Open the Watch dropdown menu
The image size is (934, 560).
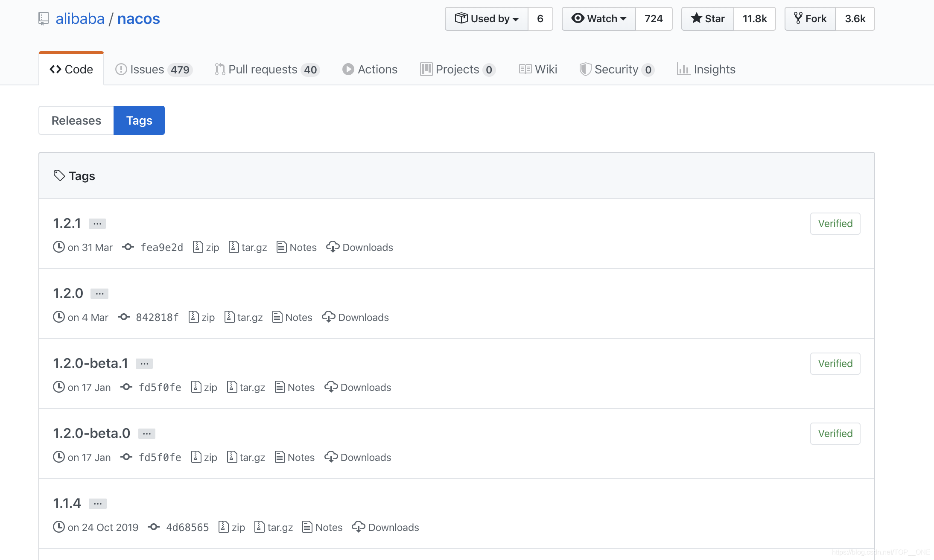(x=598, y=19)
